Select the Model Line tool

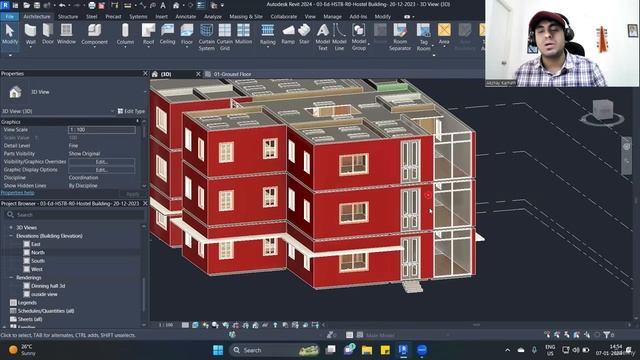[339, 37]
